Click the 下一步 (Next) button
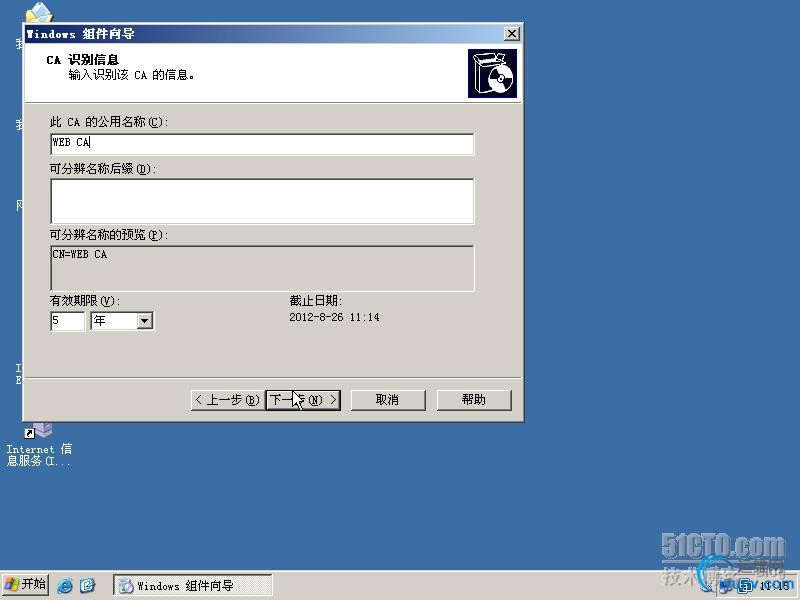800x600 pixels. [303, 400]
